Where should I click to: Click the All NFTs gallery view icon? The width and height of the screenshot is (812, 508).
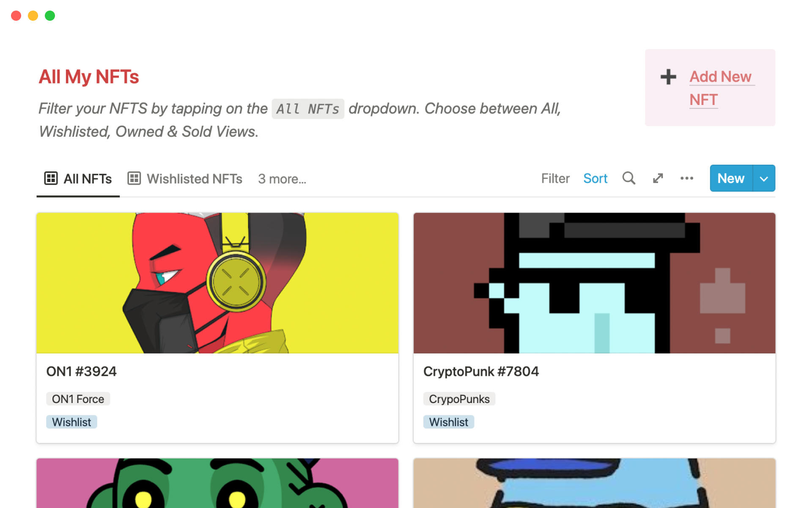click(51, 178)
